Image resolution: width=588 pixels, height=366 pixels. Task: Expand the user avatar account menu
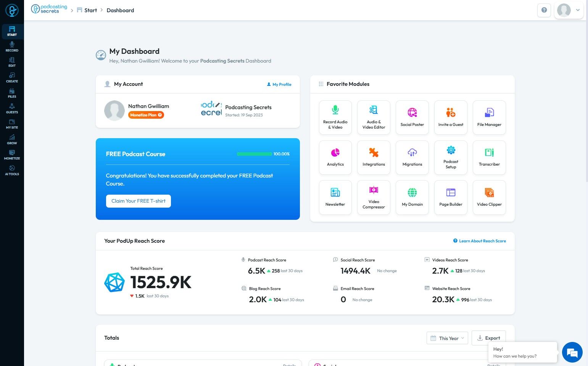click(x=569, y=10)
